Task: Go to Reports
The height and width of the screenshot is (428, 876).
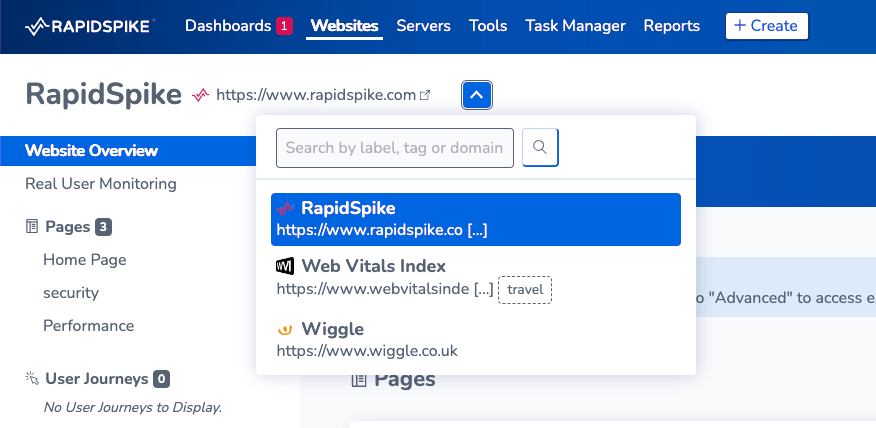Action: pos(672,26)
